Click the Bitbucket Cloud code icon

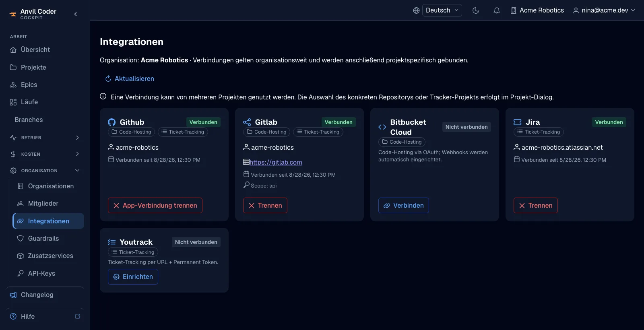382,127
